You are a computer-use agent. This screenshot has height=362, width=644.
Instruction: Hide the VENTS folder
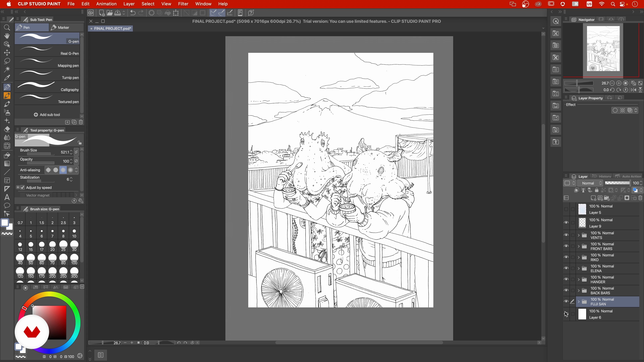coord(566,235)
